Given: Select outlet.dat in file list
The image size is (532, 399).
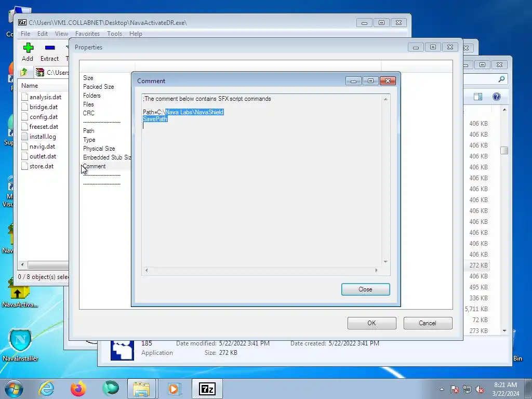Looking at the screenshot, I should (43, 156).
